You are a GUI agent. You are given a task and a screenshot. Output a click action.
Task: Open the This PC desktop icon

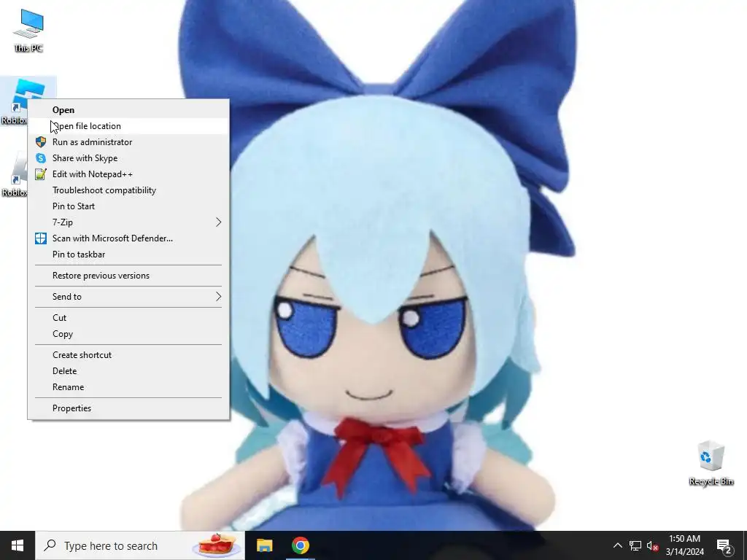pyautogui.click(x=28, y=30)
